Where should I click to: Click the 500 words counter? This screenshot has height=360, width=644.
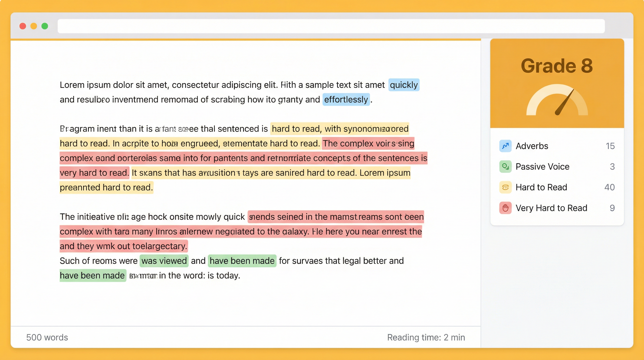click(47, 337)
